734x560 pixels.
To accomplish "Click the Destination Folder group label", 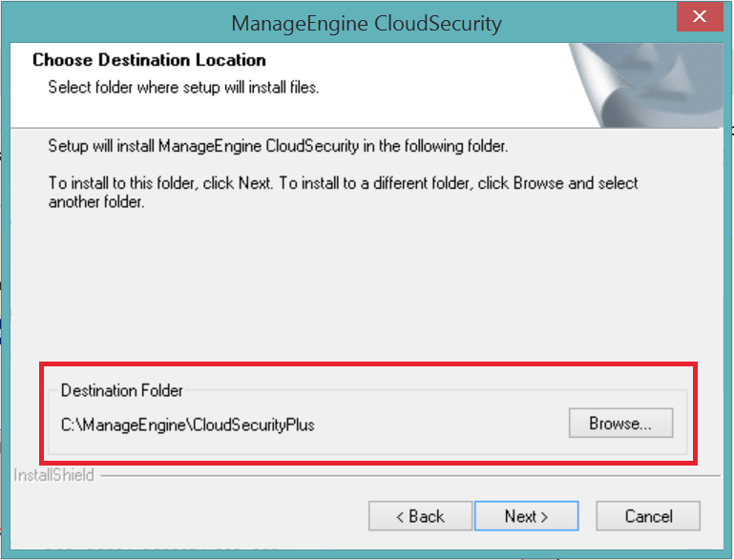I will [x=122, y=390].
